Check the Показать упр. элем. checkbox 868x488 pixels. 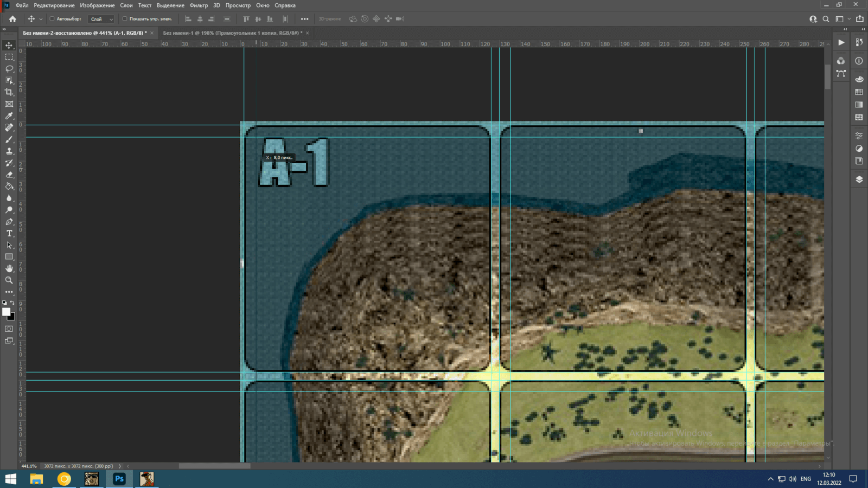coord(125,19)
